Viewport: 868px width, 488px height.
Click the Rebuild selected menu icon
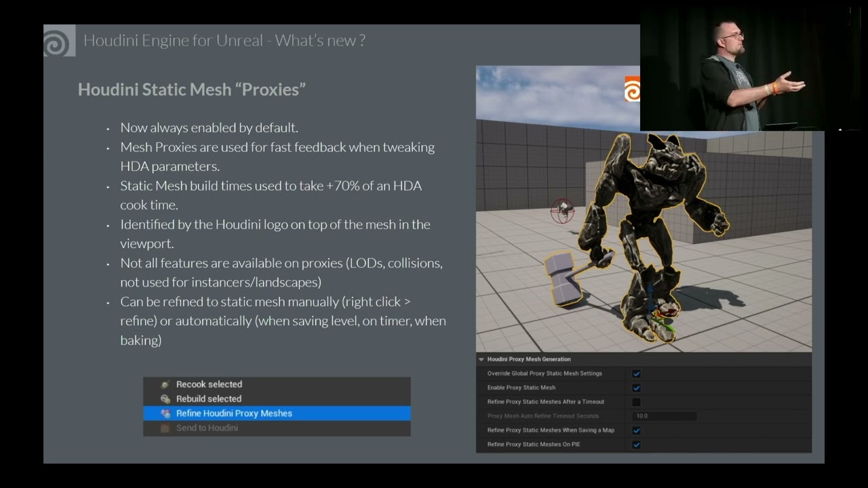pos(165,399)
